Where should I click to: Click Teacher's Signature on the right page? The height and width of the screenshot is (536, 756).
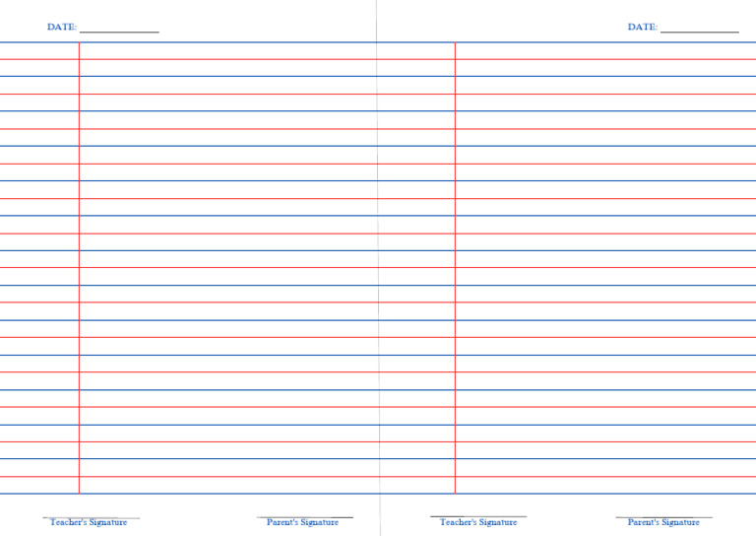[478, 522]
